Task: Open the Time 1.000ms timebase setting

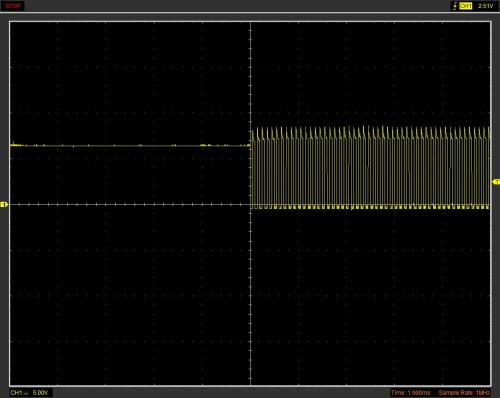Action: click(411, 392)
